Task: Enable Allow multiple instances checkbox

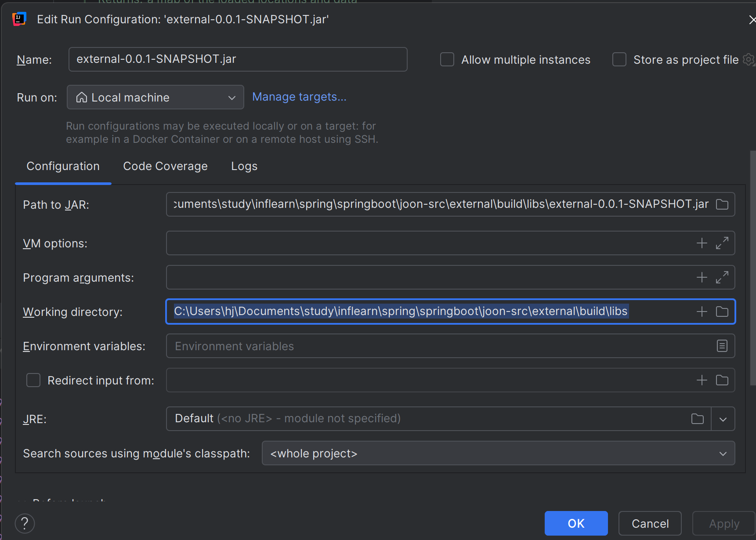Action: (447, 59)
